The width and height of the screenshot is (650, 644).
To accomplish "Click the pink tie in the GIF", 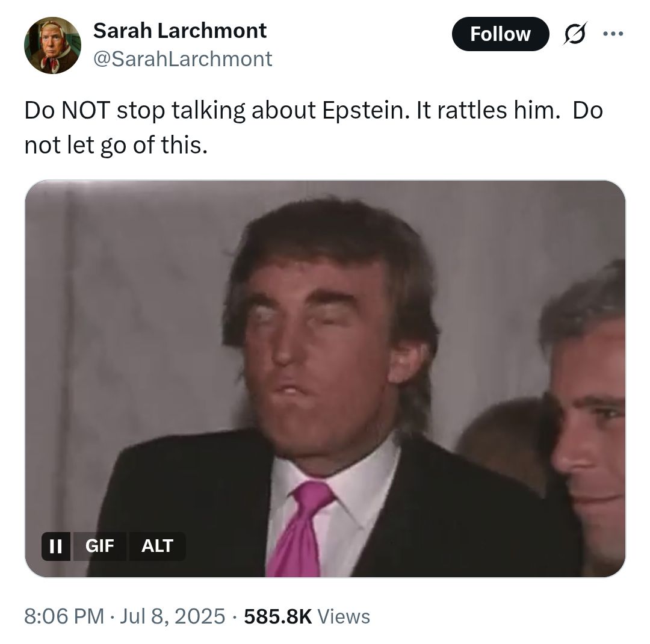I will [x=302, y=530].
